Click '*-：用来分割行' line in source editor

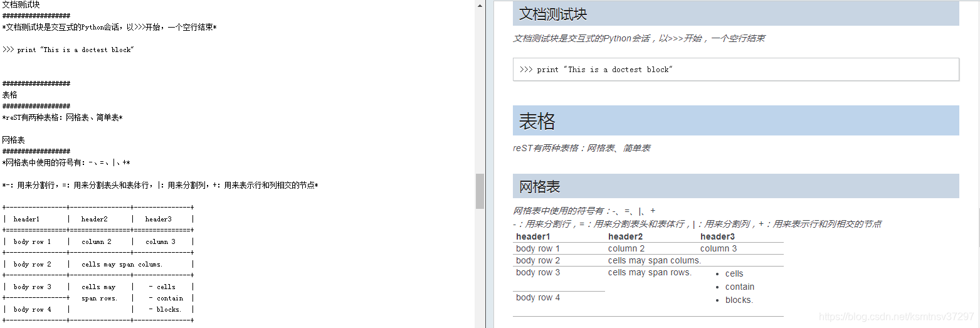[160, 185]
